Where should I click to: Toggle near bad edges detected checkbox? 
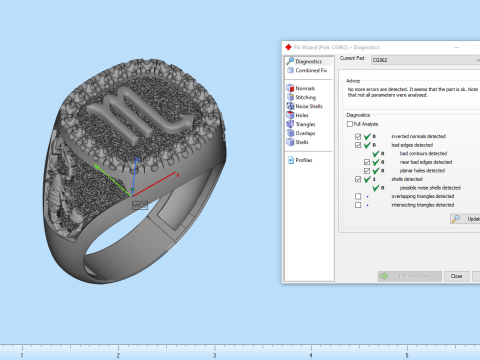coord(367,162)
